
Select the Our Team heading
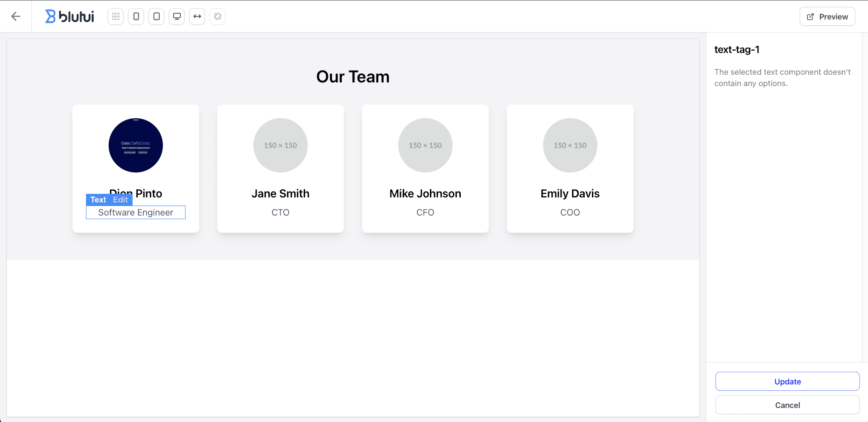353,77
